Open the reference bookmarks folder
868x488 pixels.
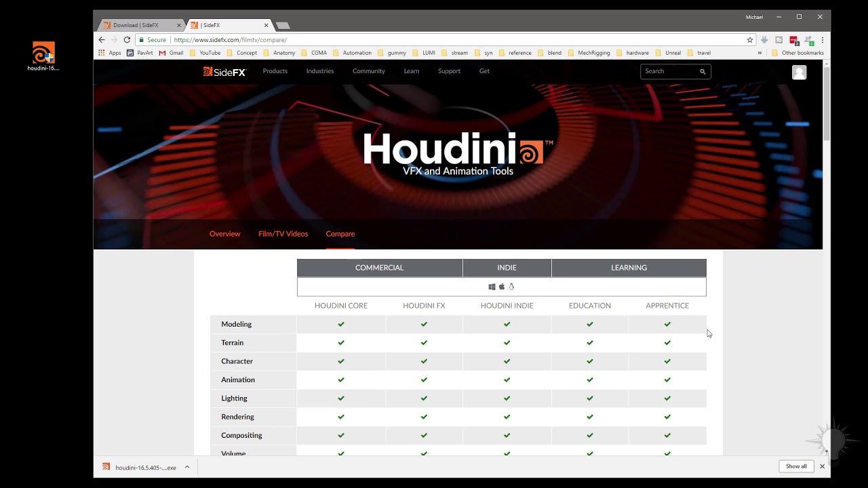coord(515,53)
